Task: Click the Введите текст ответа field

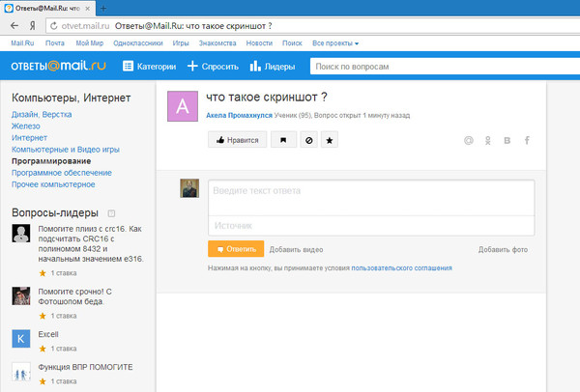Action: 371,198
